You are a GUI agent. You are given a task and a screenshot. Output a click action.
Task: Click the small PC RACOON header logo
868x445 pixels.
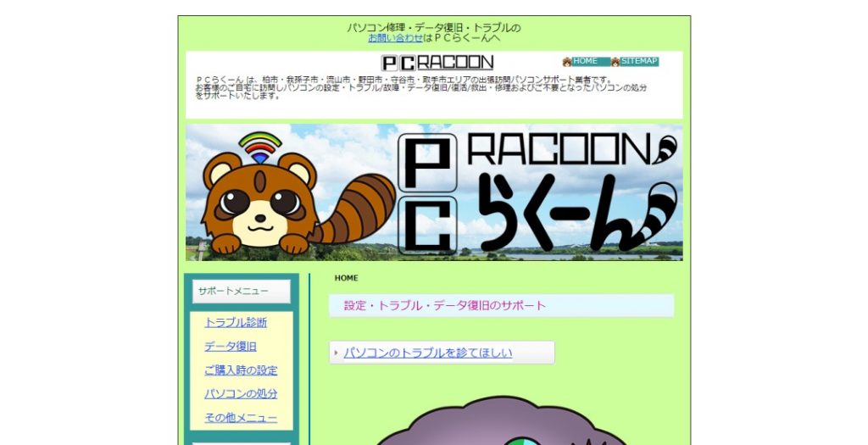(x=437, y=63)
